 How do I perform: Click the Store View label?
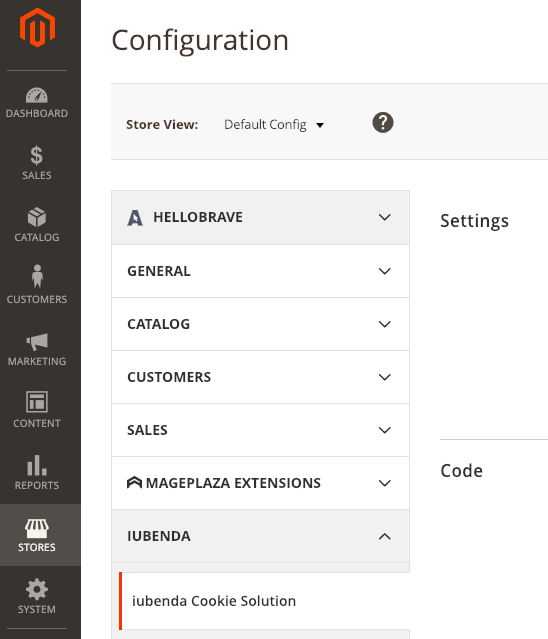tap(162, 124)
